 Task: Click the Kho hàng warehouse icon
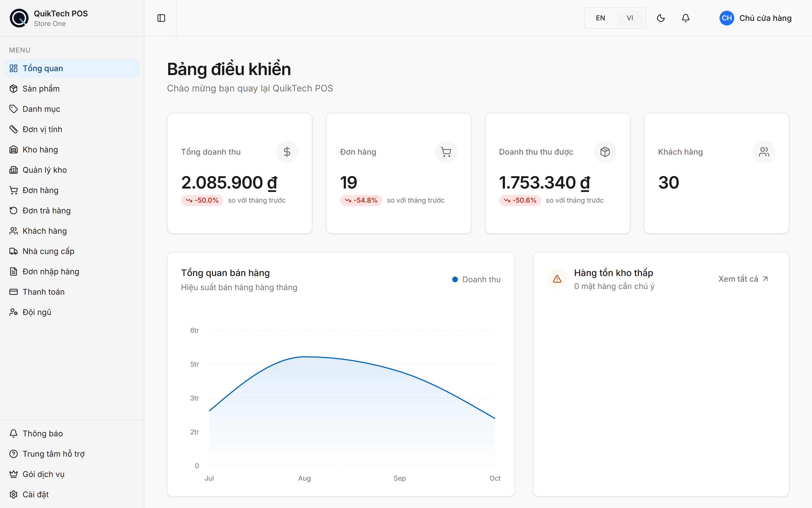coord(14,150)
